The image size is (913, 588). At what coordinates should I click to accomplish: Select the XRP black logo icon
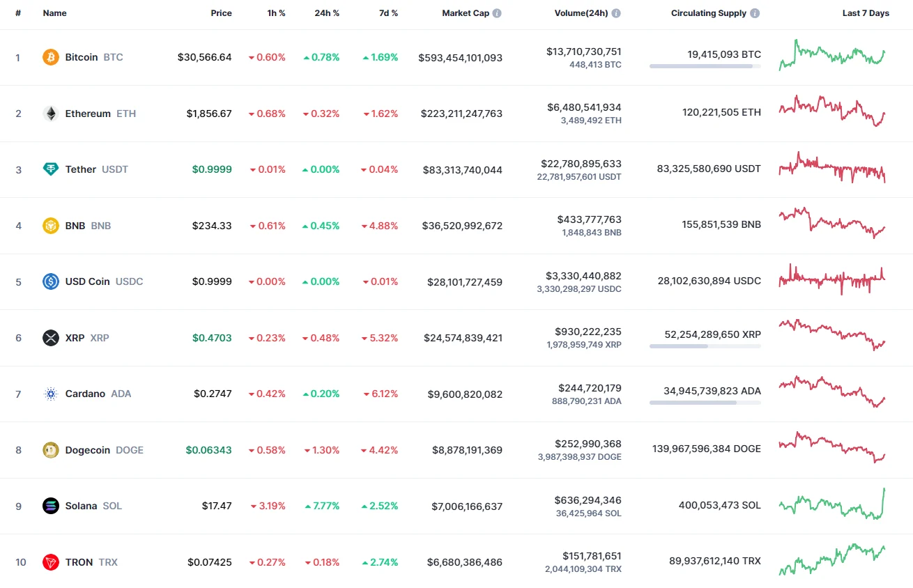50,338
